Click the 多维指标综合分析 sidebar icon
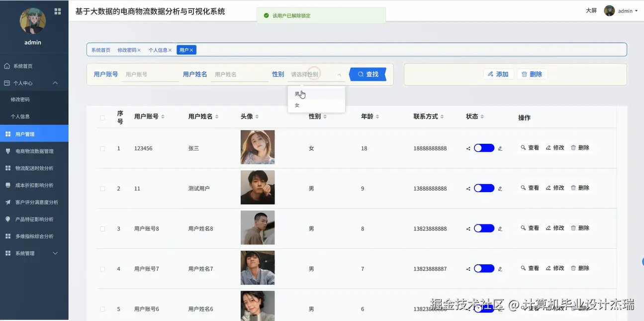Image resolution: width=644 pixels, height=321 pixels. (8, 236)
